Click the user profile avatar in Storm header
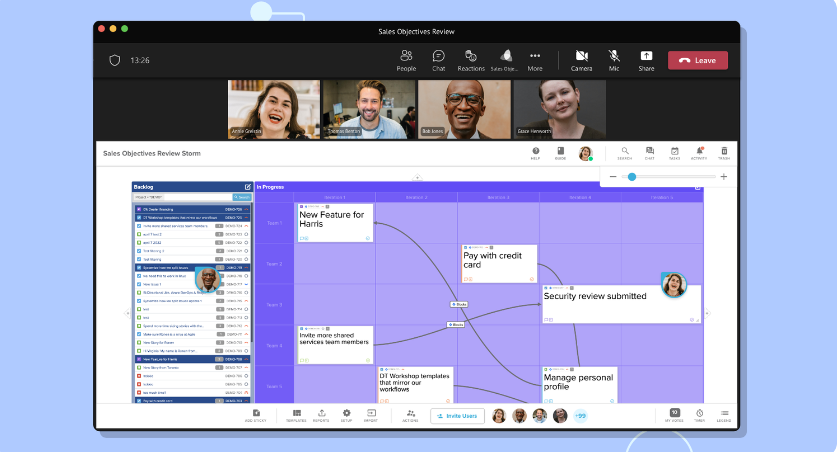Image resolution: width=837 pixels, height=452 pixels. (x=586, y=153)
